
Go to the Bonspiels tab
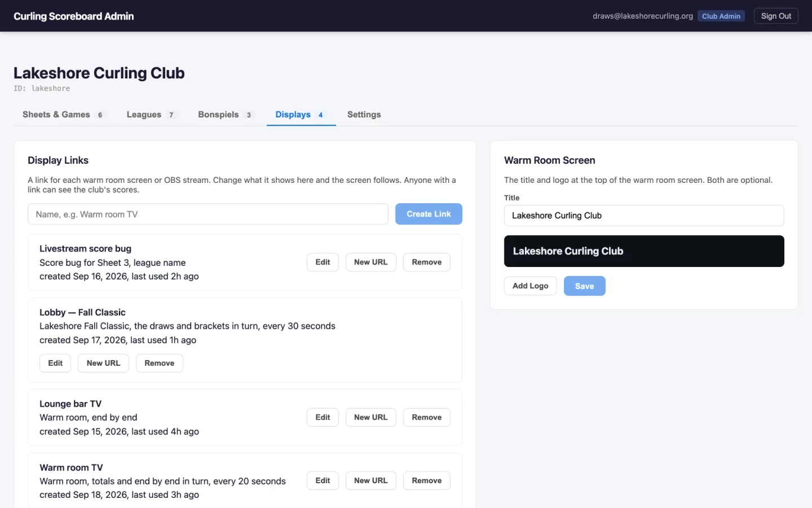pyautogui.click(x=225, y=115)
